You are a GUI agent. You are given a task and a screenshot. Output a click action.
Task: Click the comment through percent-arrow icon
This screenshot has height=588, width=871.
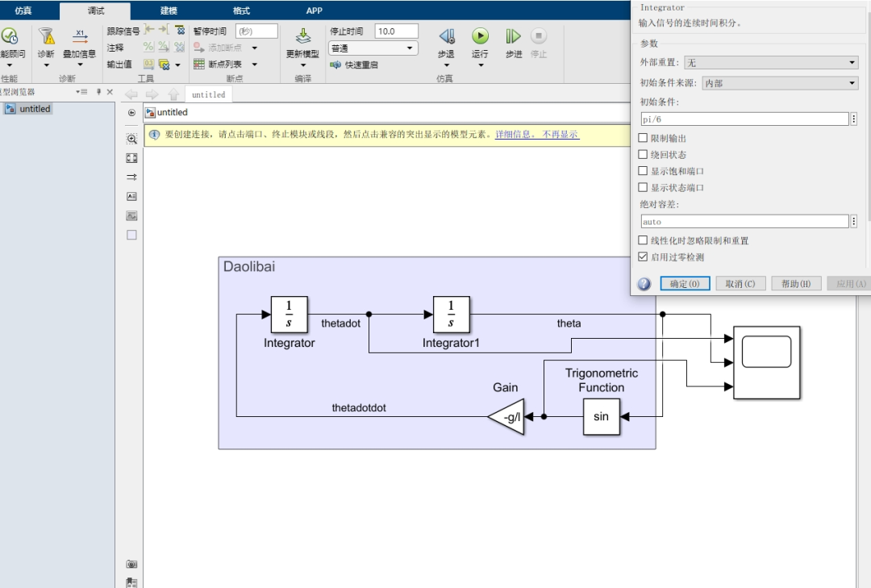pos(164,48)
